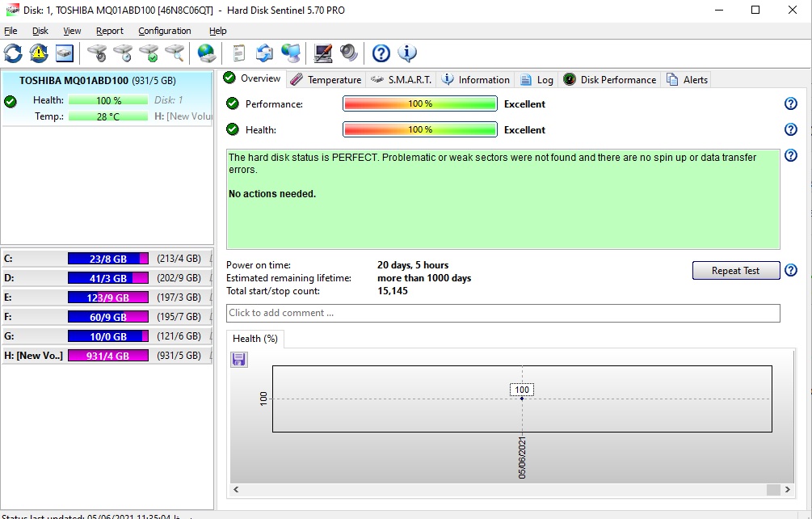Switch to the Log tab
812x519 pixels.
tap(537, 80)
